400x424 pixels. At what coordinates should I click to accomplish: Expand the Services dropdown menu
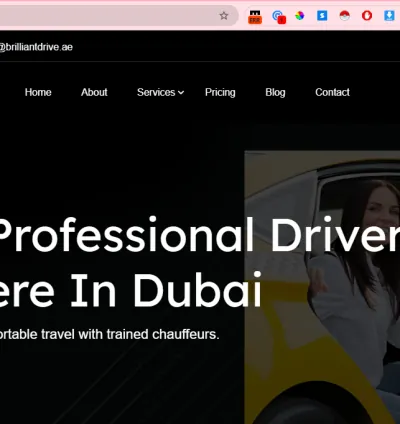(x=160, y=92)
